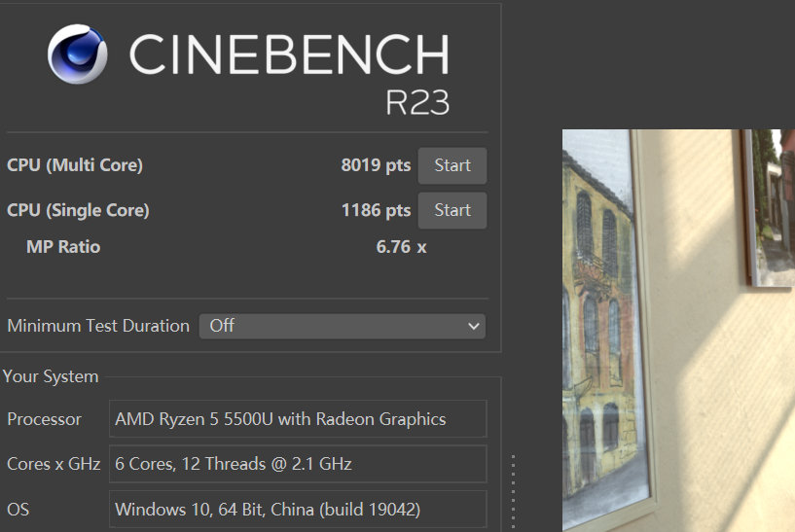Screen dimensions: 795x532
Task: Start the CPU Multi Core benchmark
Action: tap(452, 165)
